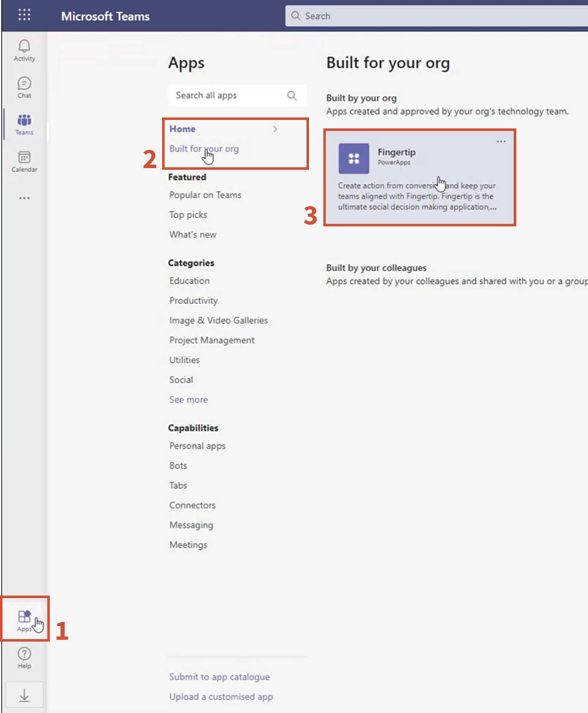This screenshot has height=713, width=588.
Task: Click the Fingertip app icon
Action: (x=354, y=158)
